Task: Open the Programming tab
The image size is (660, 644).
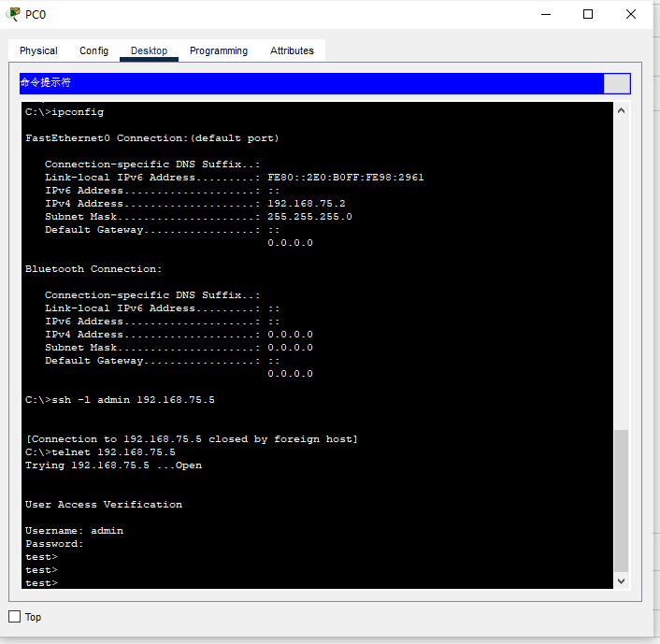Action: pos(219,50)
